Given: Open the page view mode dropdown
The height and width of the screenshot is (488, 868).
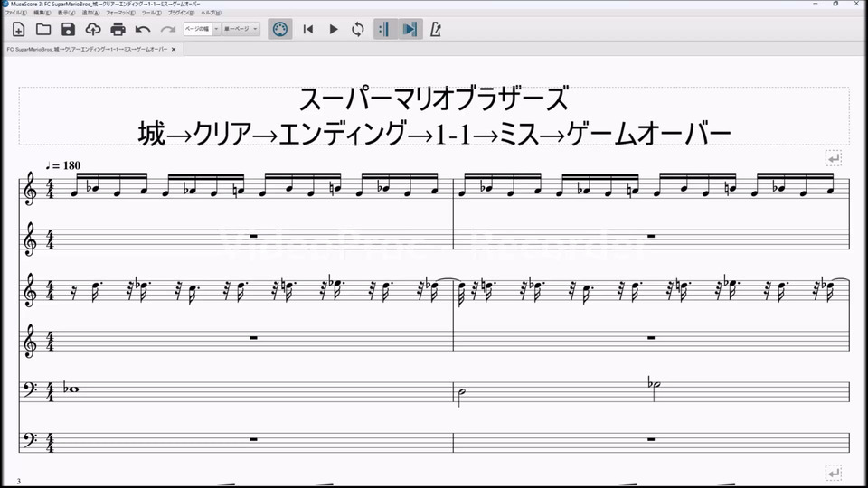Looking at the screenshot, I should pyautogui.click(x=241, y=29).
